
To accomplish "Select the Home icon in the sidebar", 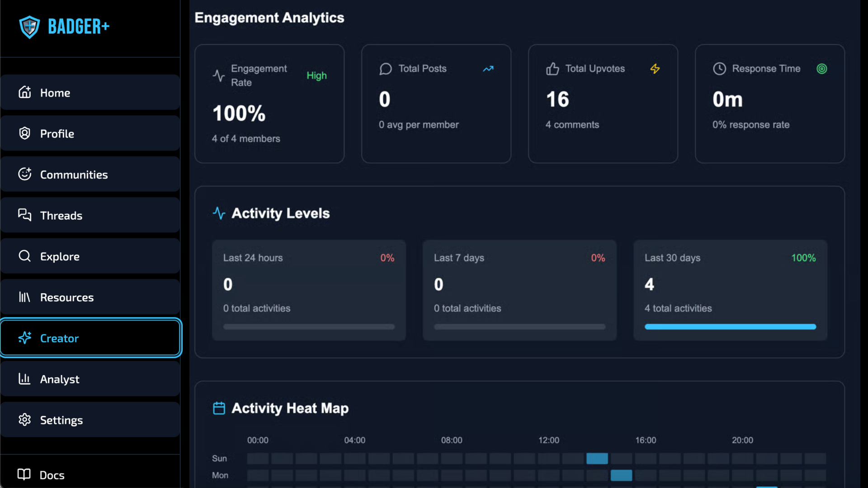I will [x=25, y=92].
